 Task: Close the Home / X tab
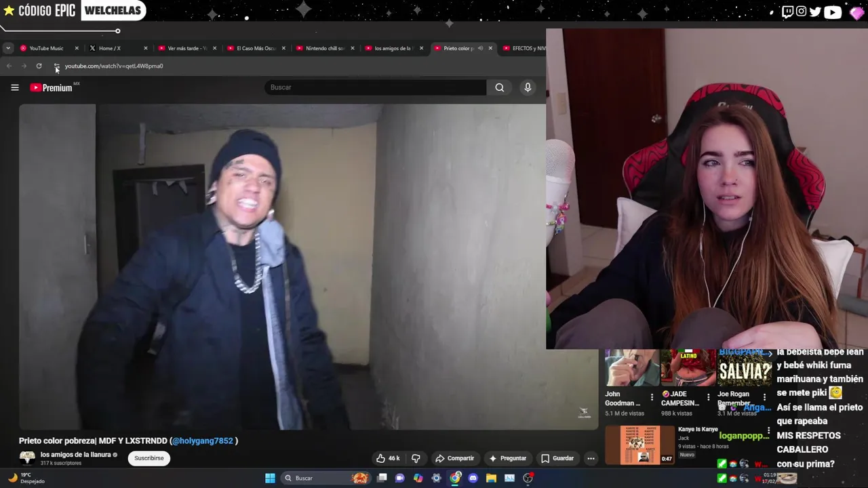click(x=145, y=48)
